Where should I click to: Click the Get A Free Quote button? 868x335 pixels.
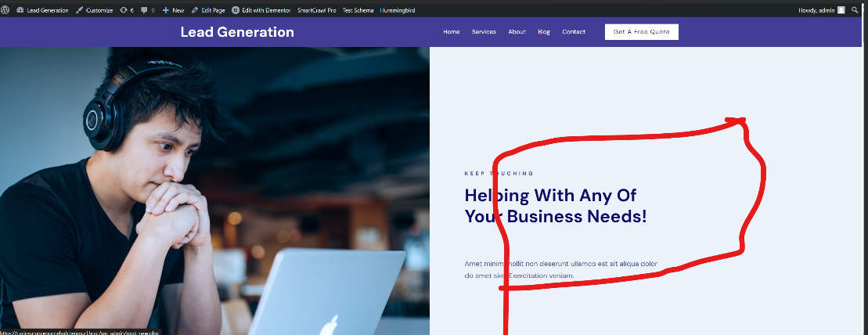(642, 31)
